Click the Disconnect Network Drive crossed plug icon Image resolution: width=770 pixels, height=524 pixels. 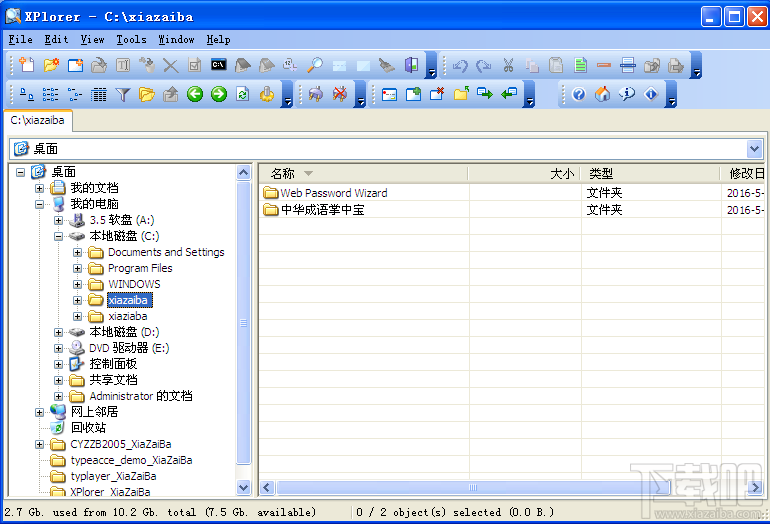click(339, 94)
